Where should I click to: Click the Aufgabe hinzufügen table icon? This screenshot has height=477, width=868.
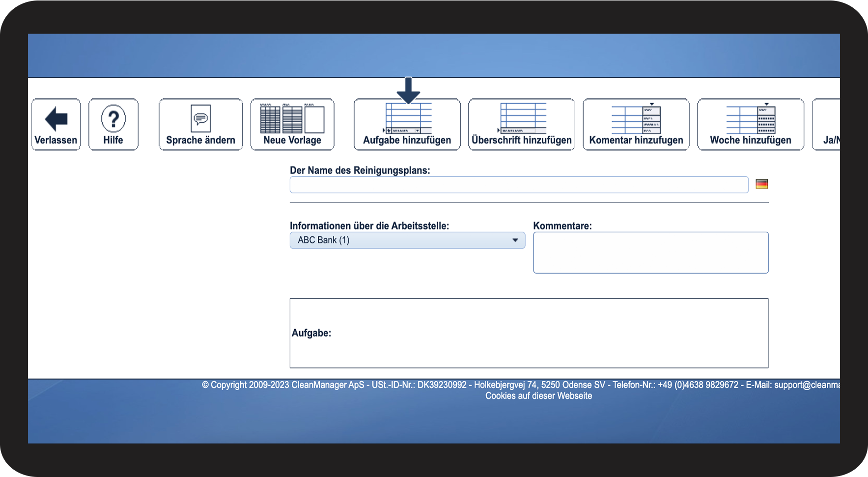[x=407, y=119]
